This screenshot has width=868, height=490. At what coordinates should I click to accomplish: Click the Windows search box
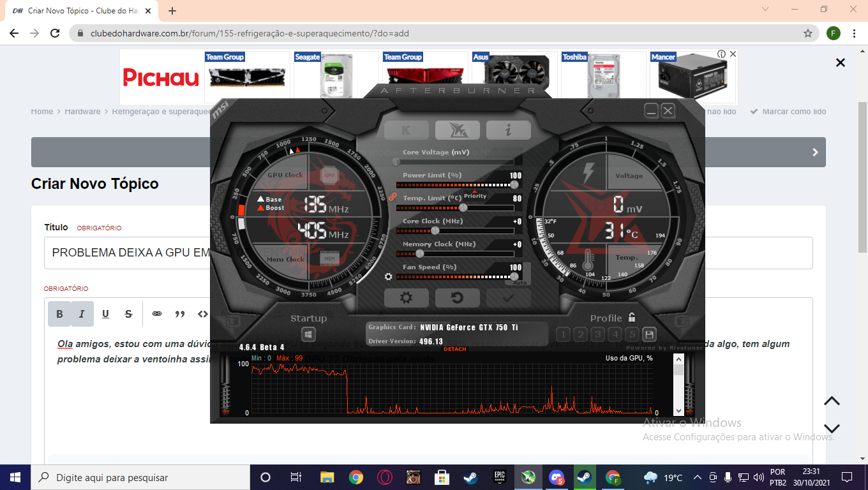[x=140, y=477]
